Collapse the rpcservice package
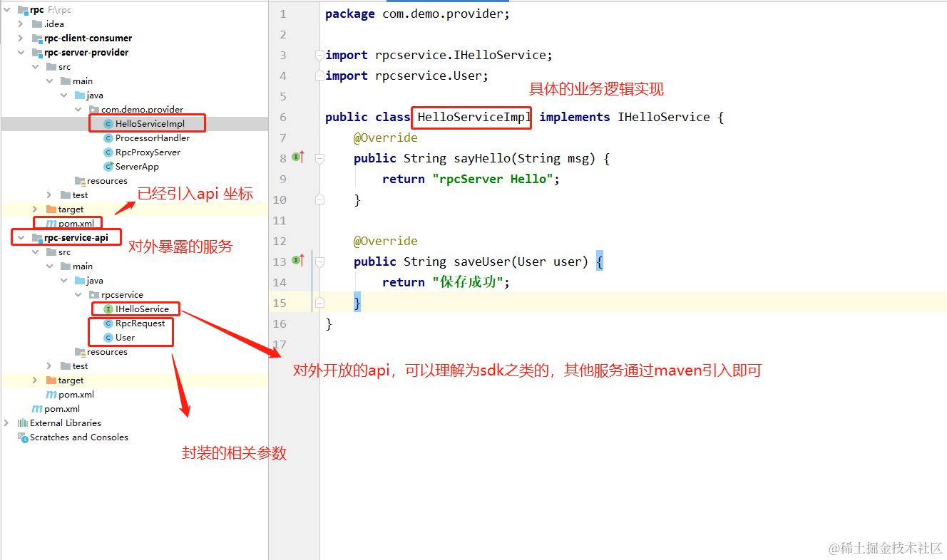 tap(78, 295)
